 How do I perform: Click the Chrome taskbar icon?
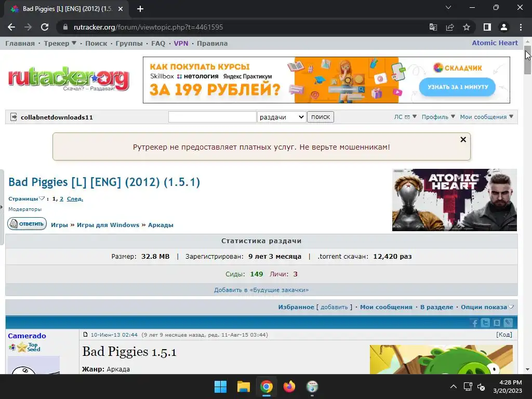267,387
